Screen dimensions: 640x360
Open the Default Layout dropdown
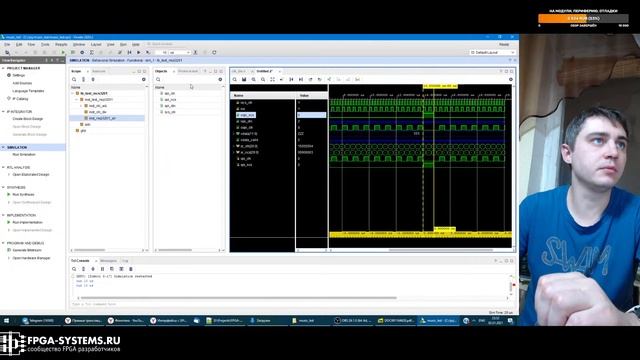(x=492, y=52)
